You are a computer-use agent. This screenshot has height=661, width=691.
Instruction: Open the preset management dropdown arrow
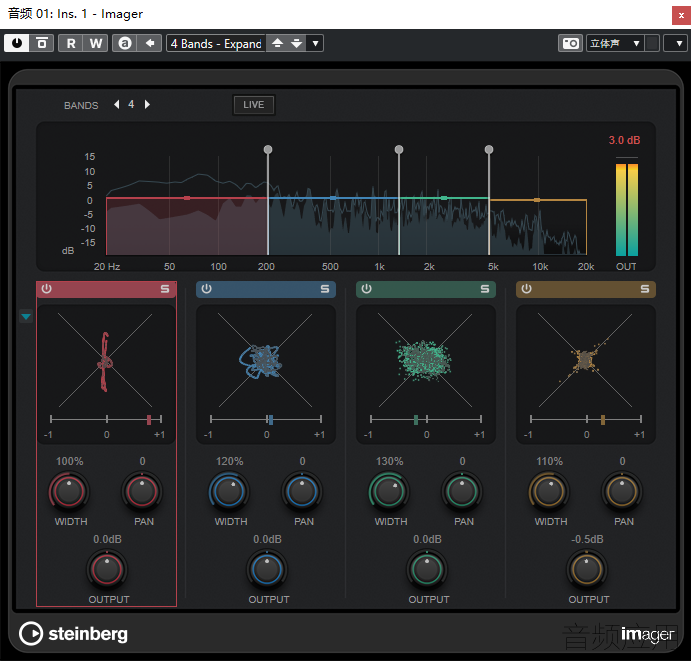pos(315,43)
